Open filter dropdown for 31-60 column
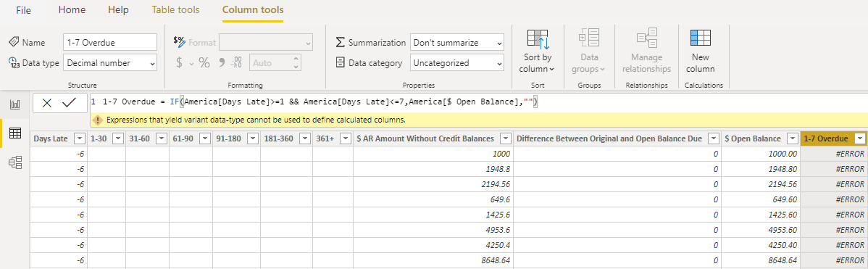The width and height of the screenshot is (868, 269). point(161,138)
